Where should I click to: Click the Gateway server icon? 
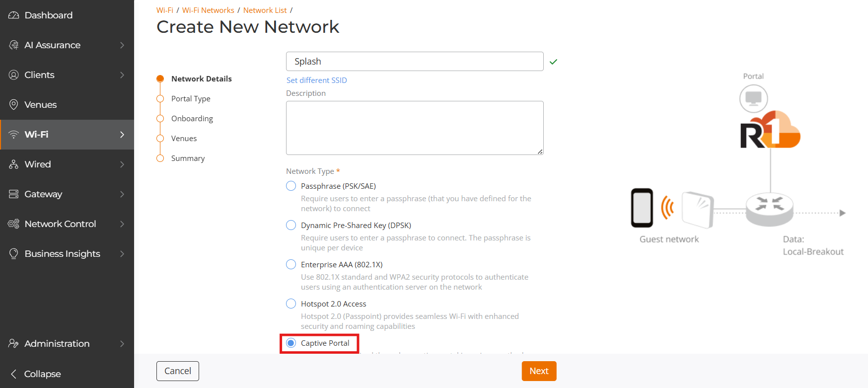click(x=13, y=194)
